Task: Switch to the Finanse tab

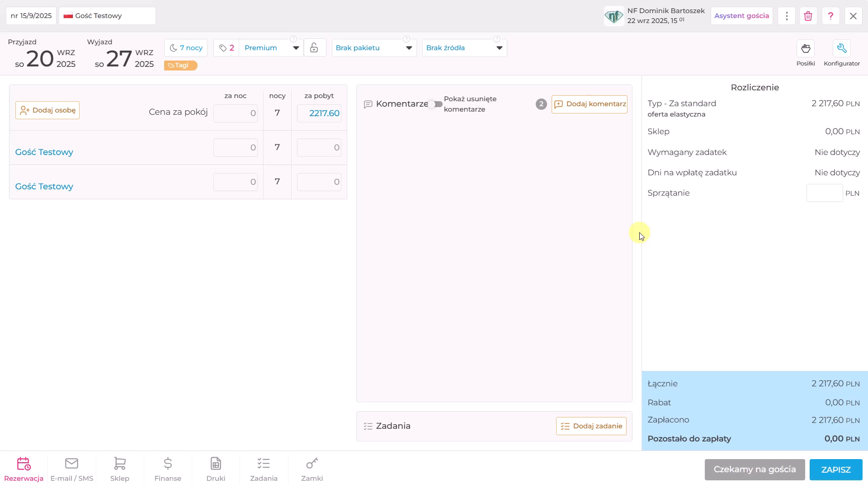Action: (168, 469)
